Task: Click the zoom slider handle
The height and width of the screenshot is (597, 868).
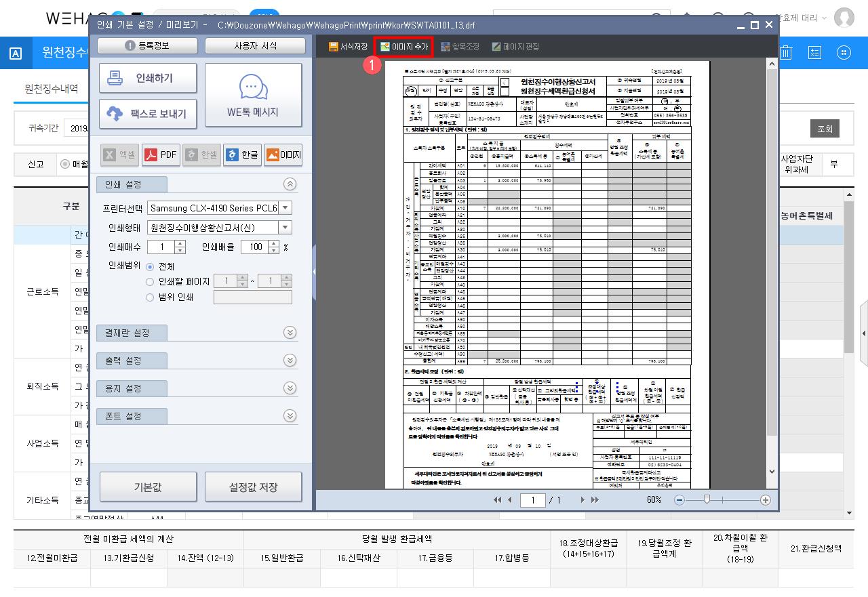Action: click(x=707, y=499)
